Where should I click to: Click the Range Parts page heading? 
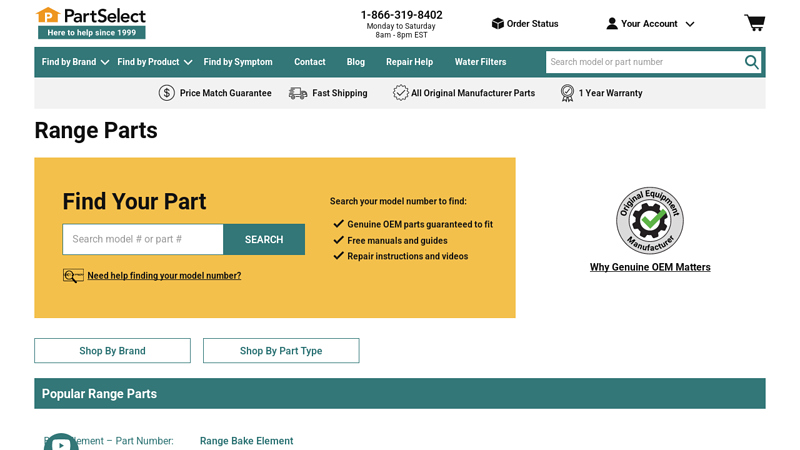click(x=96, y=131)
